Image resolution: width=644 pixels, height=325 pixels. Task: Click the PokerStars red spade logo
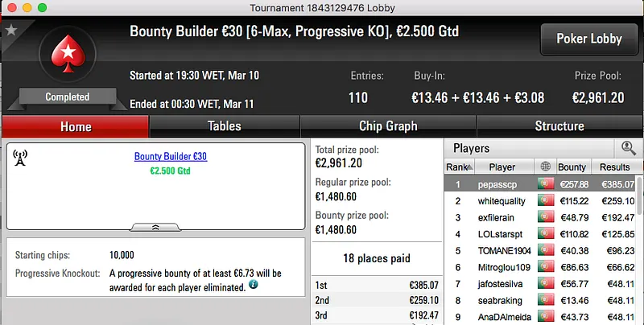coord(67,55)
